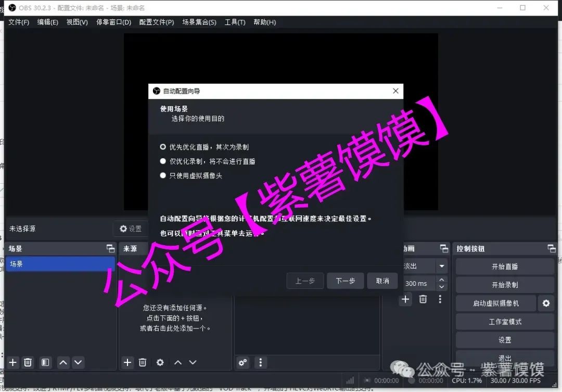The width and height of the screenshot is (562, 392).
Task: Click the 启动虚拟摄像机 button
Action: click(496, 303)
